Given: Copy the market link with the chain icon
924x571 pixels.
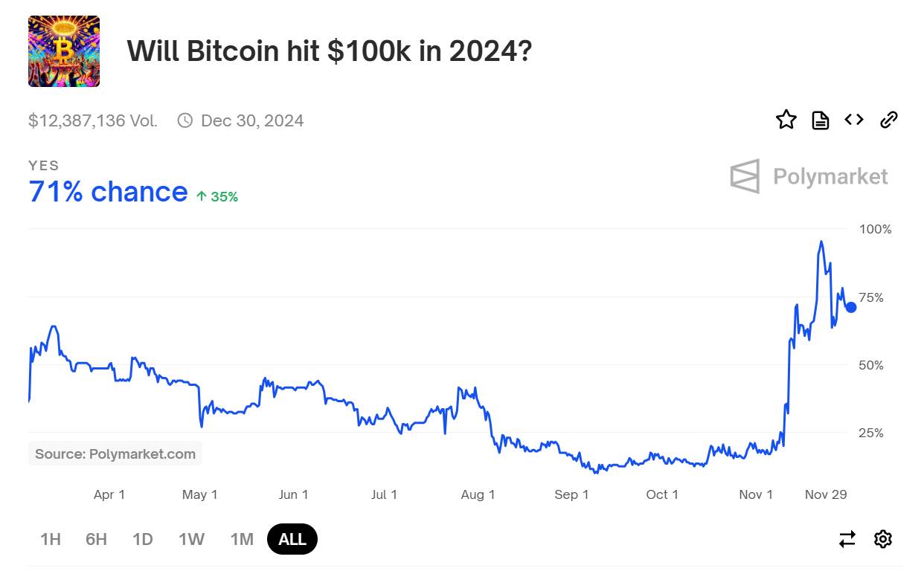Looking at the screenshot, I should pos(889,120).
